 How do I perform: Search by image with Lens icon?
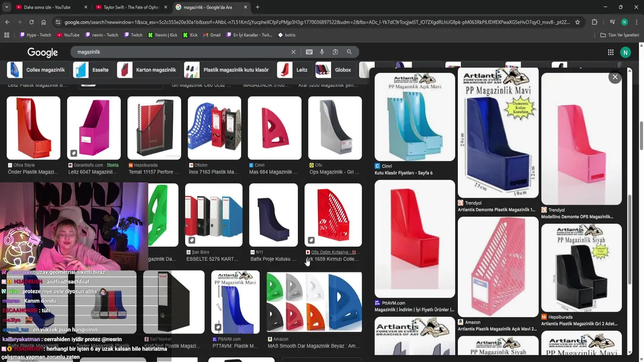tap(335, 52)
